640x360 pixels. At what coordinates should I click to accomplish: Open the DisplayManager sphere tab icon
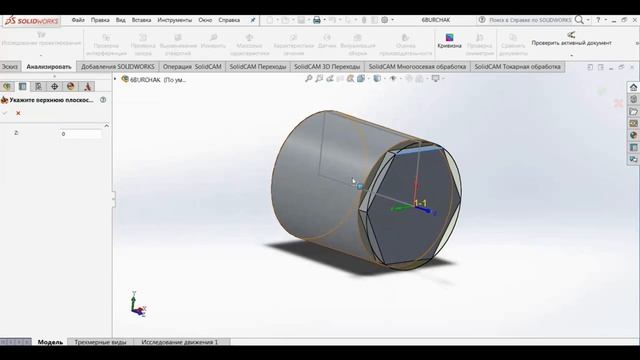(71, 86)
